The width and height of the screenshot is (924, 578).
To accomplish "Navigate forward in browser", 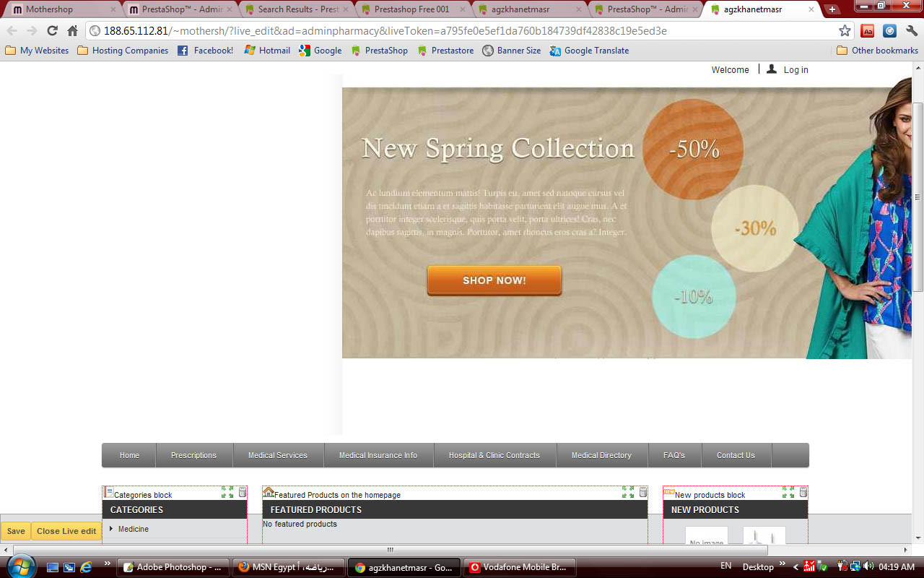I will pyautogui.click(x=32, y=31).
